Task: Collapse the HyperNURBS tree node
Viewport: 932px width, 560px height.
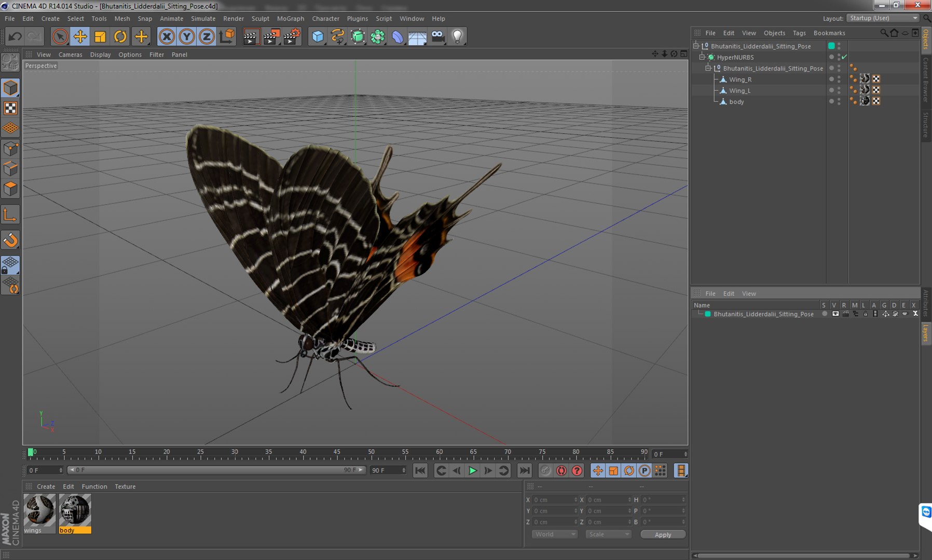Action: (x=702, y=57)
